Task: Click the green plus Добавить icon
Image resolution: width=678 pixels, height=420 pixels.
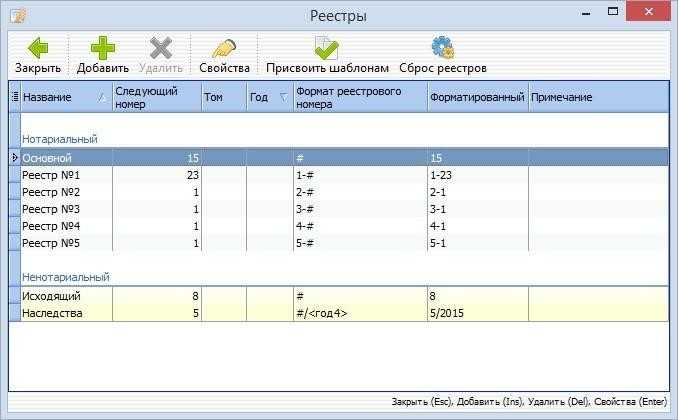Action: (x=103, y=48)
